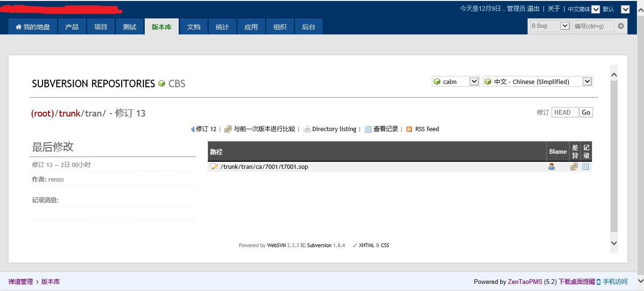Image resolution: width=644 pixels, height=291 pixels.
Task: Click the XHTML validation link
Action: point(367,245)
